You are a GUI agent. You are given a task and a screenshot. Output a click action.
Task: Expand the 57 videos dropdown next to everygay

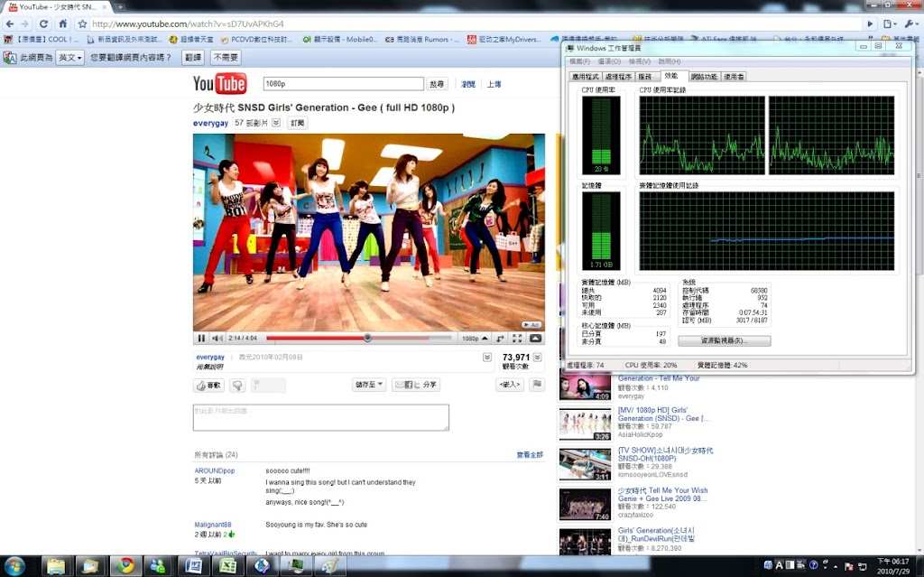point(276,123)
